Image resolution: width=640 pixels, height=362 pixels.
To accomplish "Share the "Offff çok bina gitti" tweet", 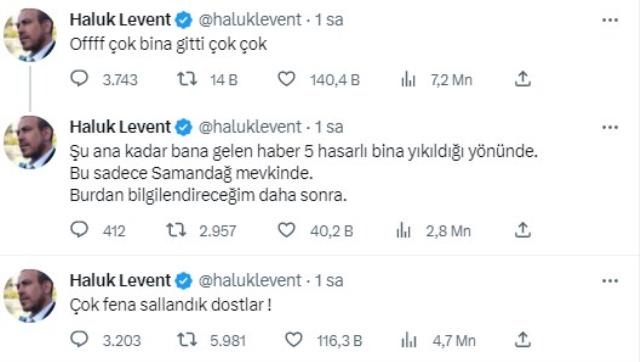I will pyautogui.click(x=522, y=79).
